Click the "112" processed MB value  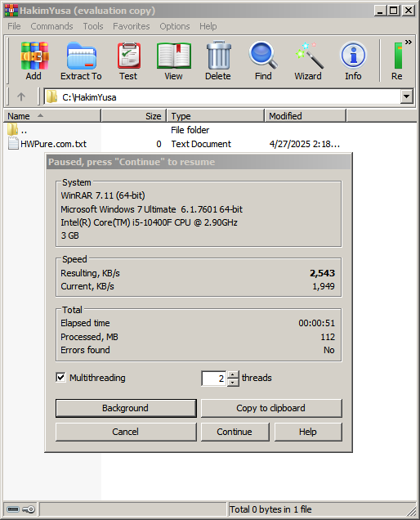coord(328,337)
